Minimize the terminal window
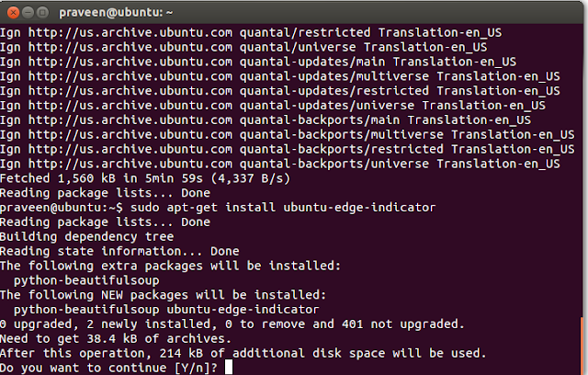Viewport: 588px width, 375px height. [x=28, y=12]
